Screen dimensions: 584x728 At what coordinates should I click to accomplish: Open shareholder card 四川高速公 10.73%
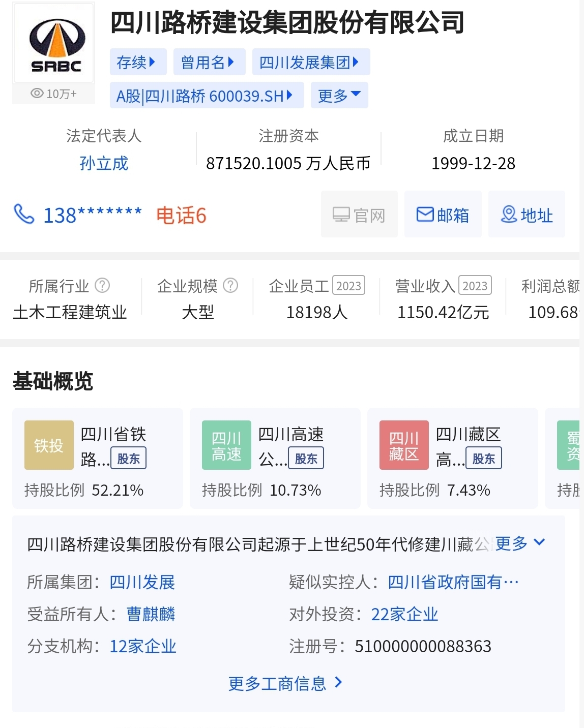click(275, 458)
